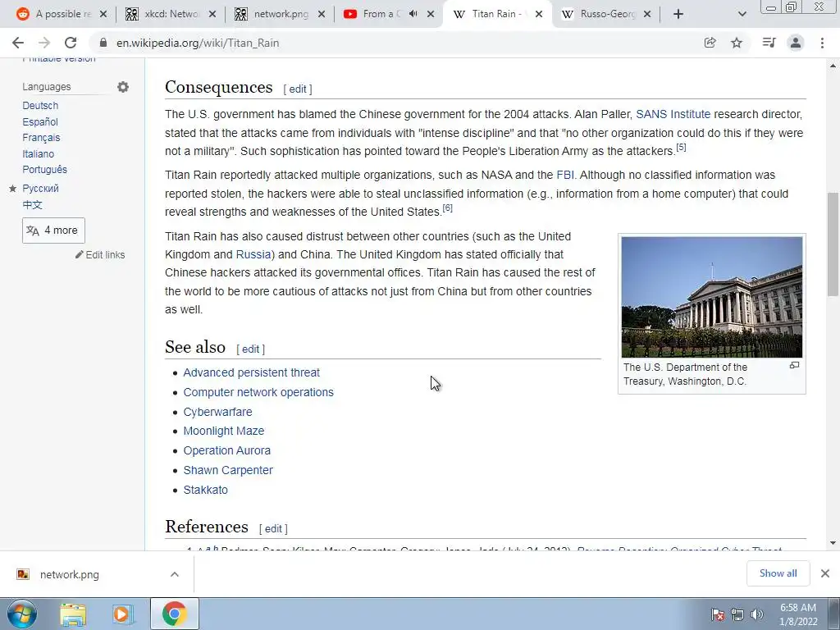This screenshot has height=630, width=840.
Task: Click the address bar URL
Action: tap(198, 43)
